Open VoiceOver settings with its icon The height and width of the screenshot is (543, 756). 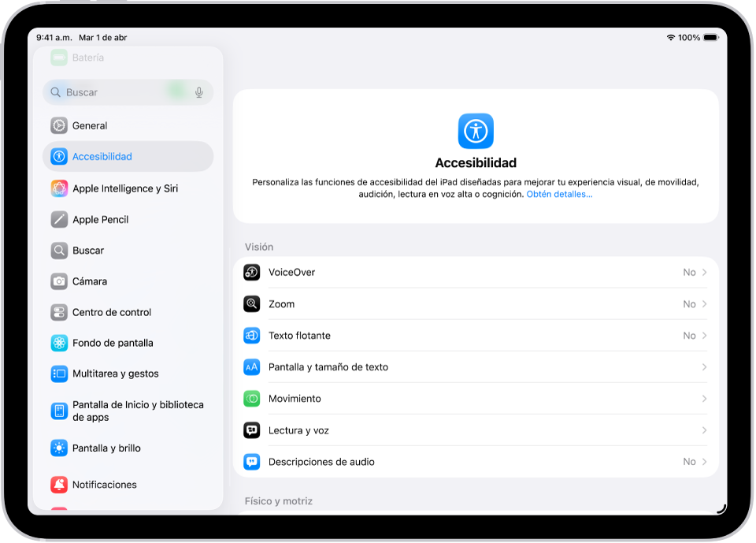pyautogui.click(x=252, y=272)
